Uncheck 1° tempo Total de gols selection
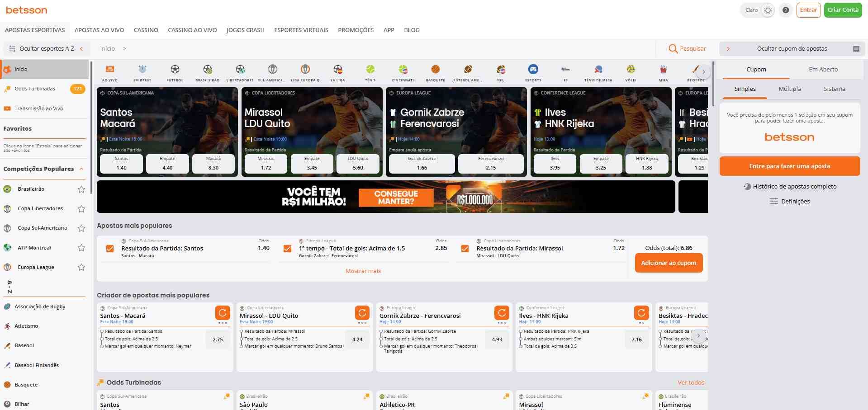The width and height of the screenshot is (868, 410). pos(287,249)
